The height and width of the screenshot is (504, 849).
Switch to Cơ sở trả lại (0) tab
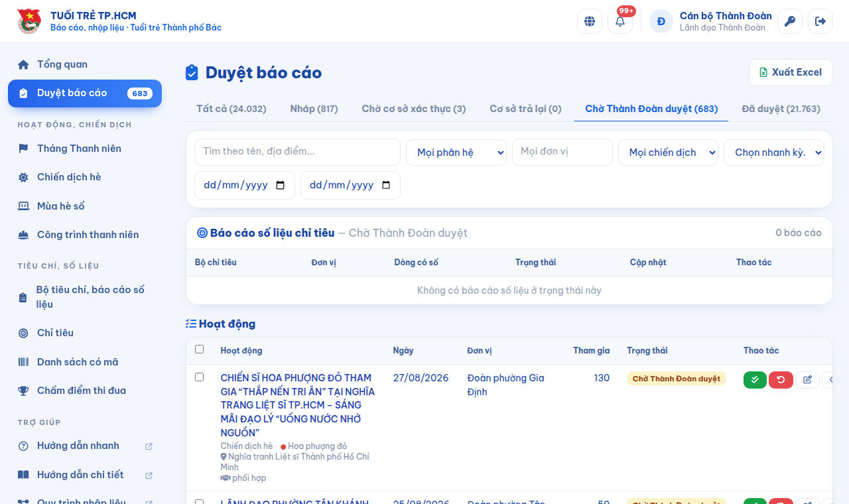pyautogui.click(x=525, y=109)
